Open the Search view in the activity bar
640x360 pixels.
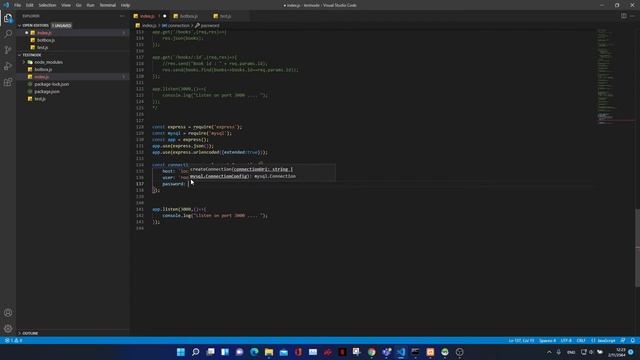tap(8, 34)
